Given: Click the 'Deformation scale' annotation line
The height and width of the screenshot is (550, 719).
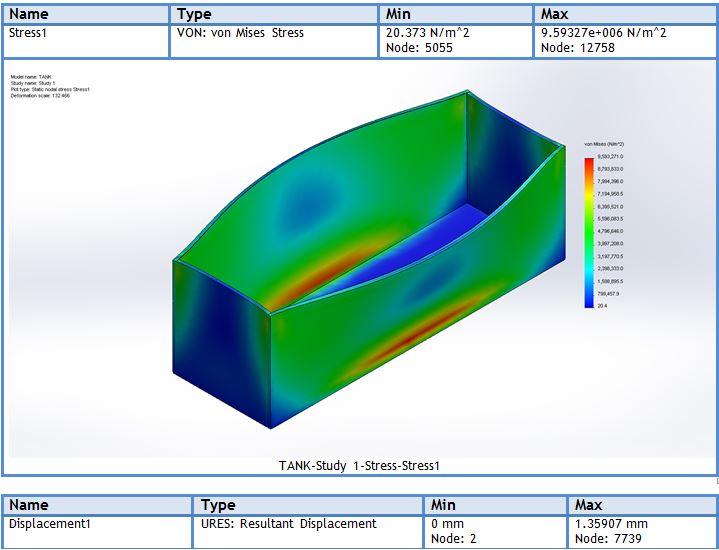Looking at the screenshot, I should (x=40, y=96).
